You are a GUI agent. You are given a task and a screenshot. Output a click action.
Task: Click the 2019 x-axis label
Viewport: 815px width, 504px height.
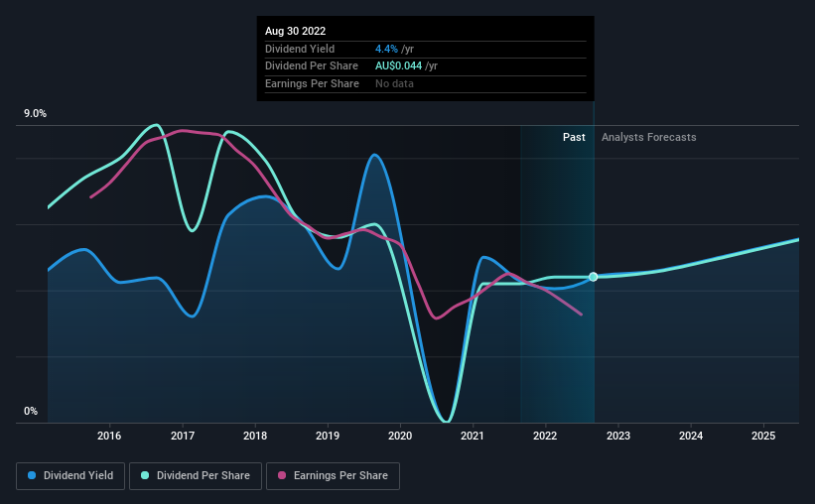(328, 436)
